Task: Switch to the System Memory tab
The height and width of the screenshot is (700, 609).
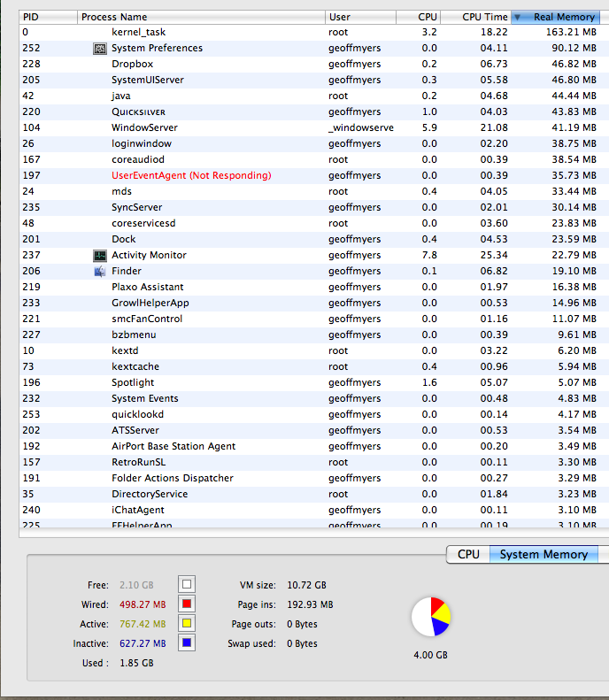Action: (543, 554)
